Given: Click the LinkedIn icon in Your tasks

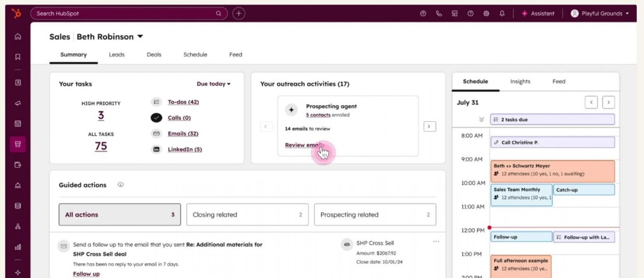Looking at the screenshot, I should point(156,149).
